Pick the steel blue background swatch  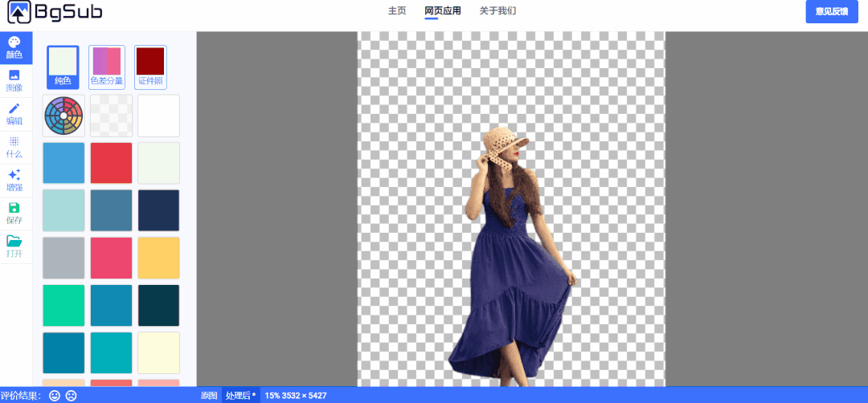point(111,210)
